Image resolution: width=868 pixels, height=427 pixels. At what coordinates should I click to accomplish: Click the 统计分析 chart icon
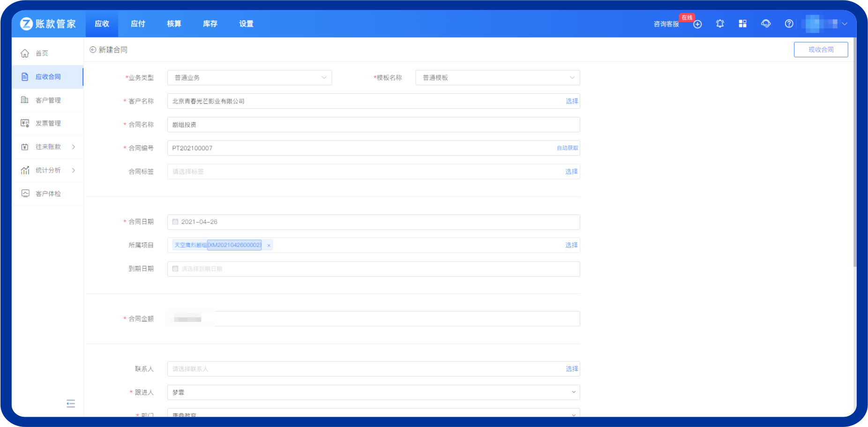(25, 170)
